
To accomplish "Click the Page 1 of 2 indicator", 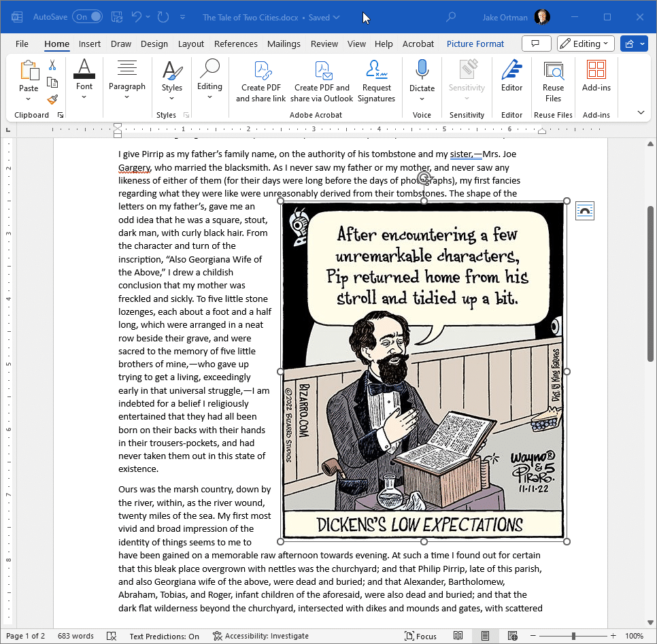I will point(26,636).
